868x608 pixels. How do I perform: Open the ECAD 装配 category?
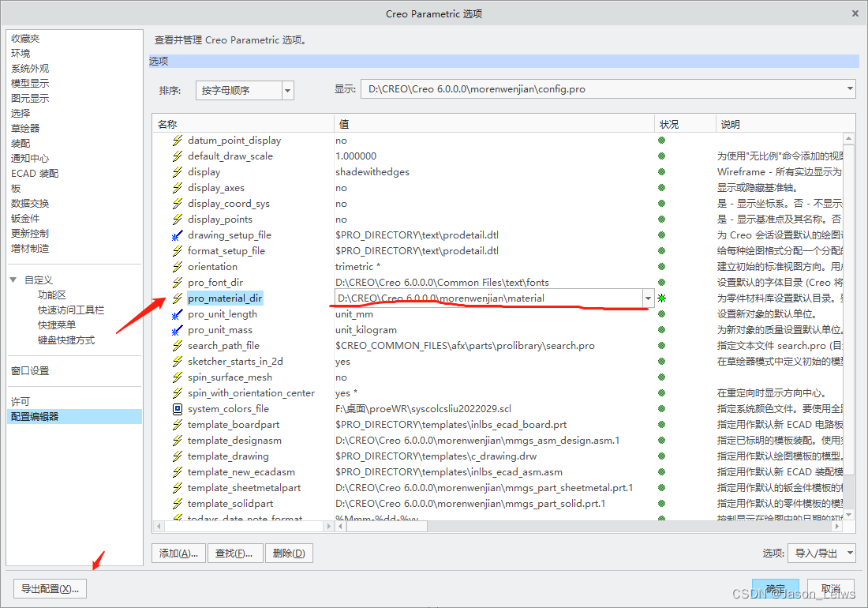coord(35,173)
